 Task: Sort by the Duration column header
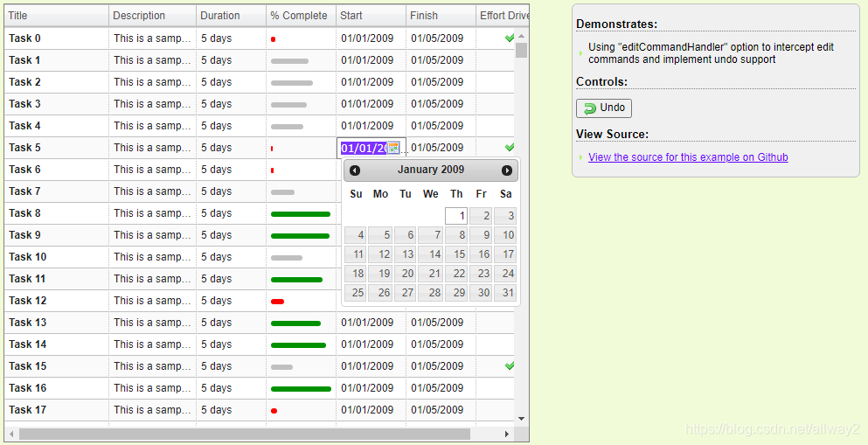tap(231, 16)
